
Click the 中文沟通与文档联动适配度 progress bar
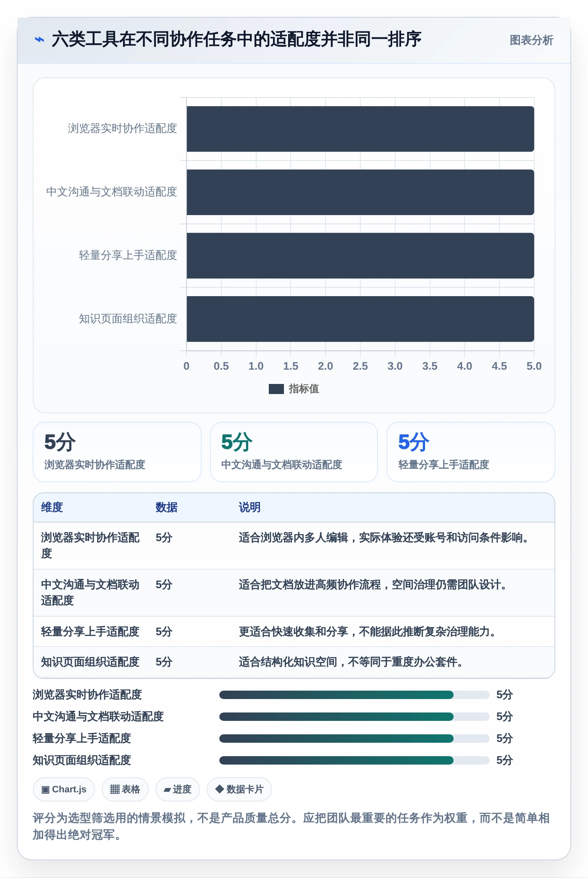(354, 717)
